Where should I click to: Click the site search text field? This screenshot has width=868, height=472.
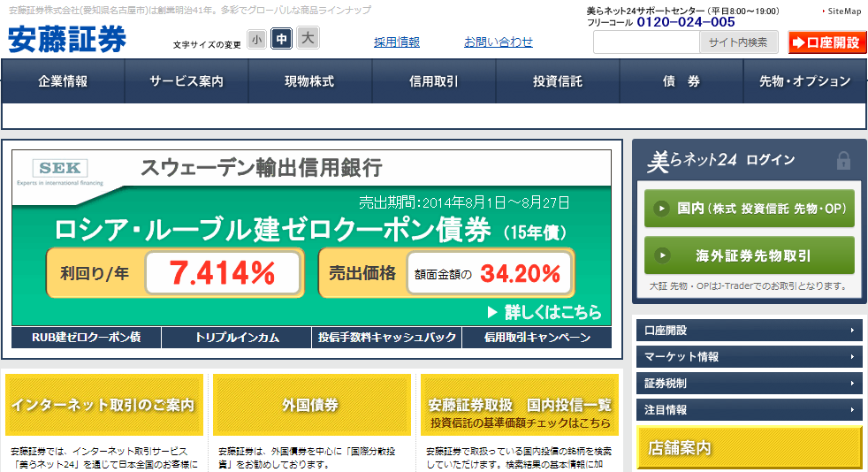(x=645, y=42)
